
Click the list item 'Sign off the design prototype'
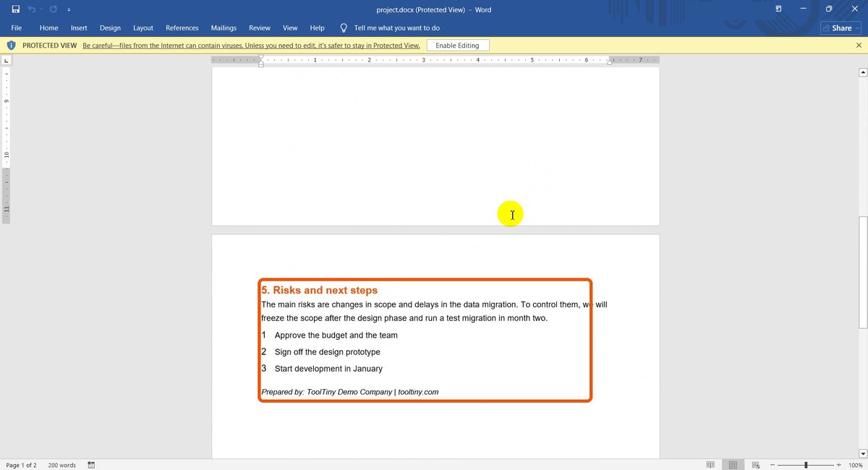327,352
